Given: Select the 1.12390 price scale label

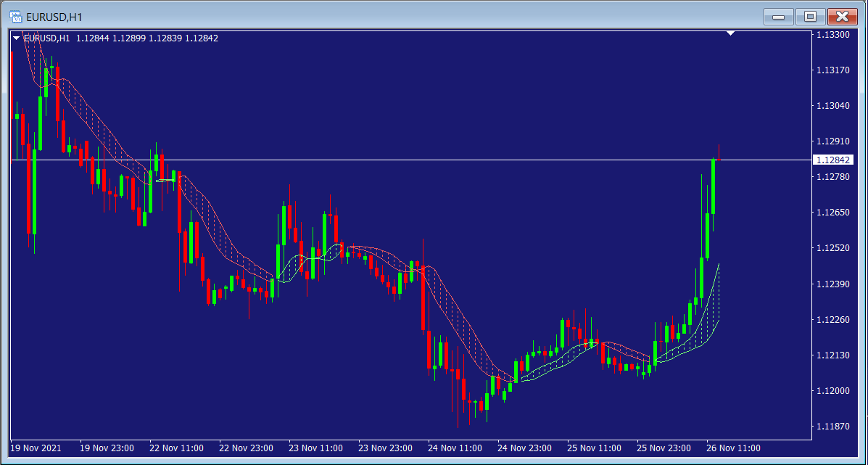Looking at the screenshot, I should click(832, 284).
